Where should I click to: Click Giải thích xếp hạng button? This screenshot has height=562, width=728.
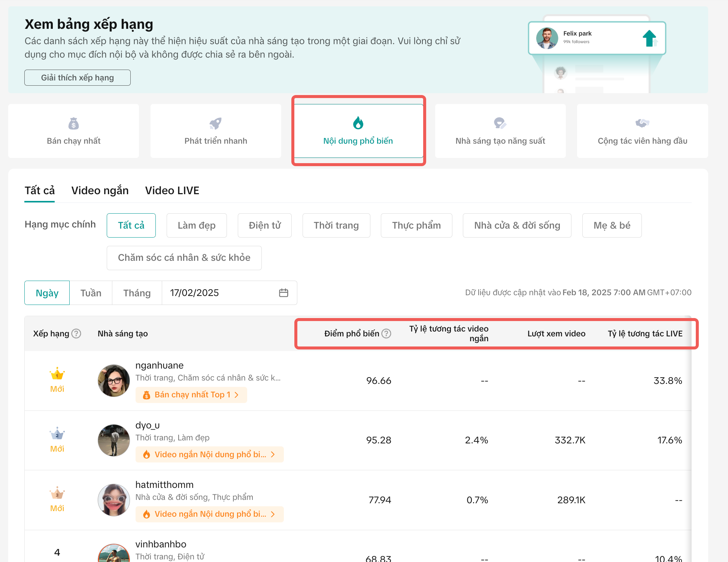(x=78, y=77)
